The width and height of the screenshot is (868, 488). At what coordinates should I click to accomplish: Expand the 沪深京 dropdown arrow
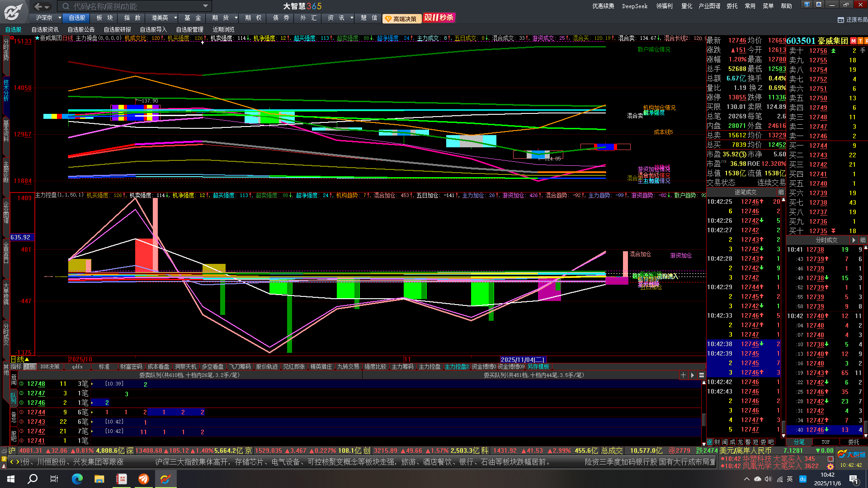tap(60, 18)
